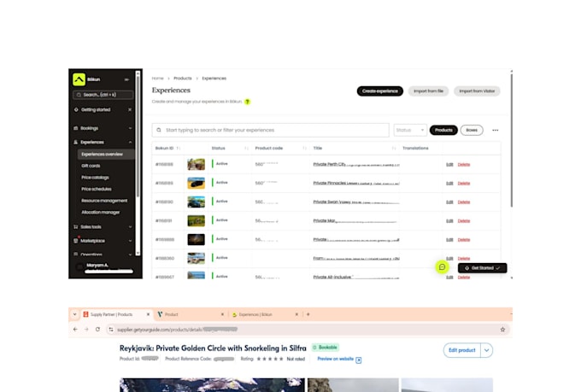The image size is (581, 392).
Task: Open the Preview on website link
Action: pyautogui.click(x=336, y=359)
